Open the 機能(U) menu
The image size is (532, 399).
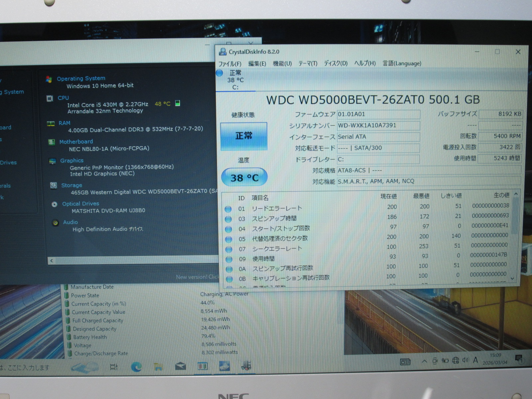tap(282, 64)
